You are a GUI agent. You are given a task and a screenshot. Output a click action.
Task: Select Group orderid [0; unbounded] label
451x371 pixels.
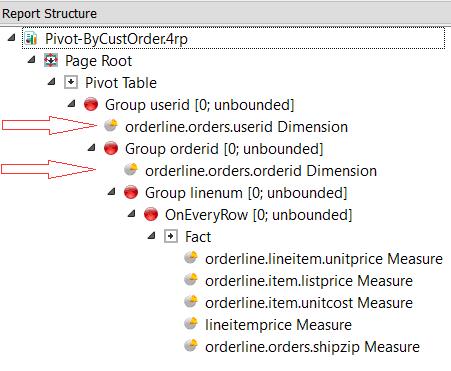[224, 149]
